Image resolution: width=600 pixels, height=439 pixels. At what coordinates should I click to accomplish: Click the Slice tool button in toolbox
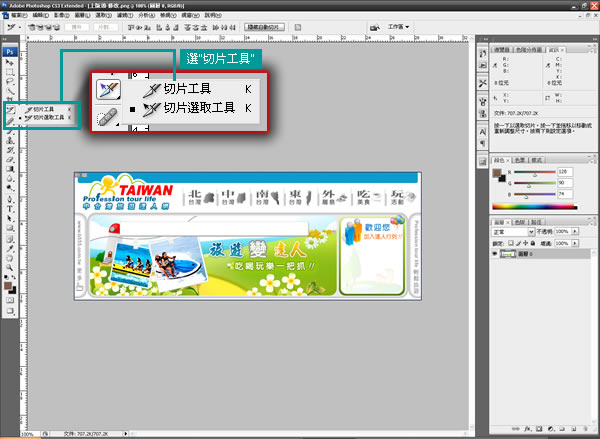coord(10,110)
